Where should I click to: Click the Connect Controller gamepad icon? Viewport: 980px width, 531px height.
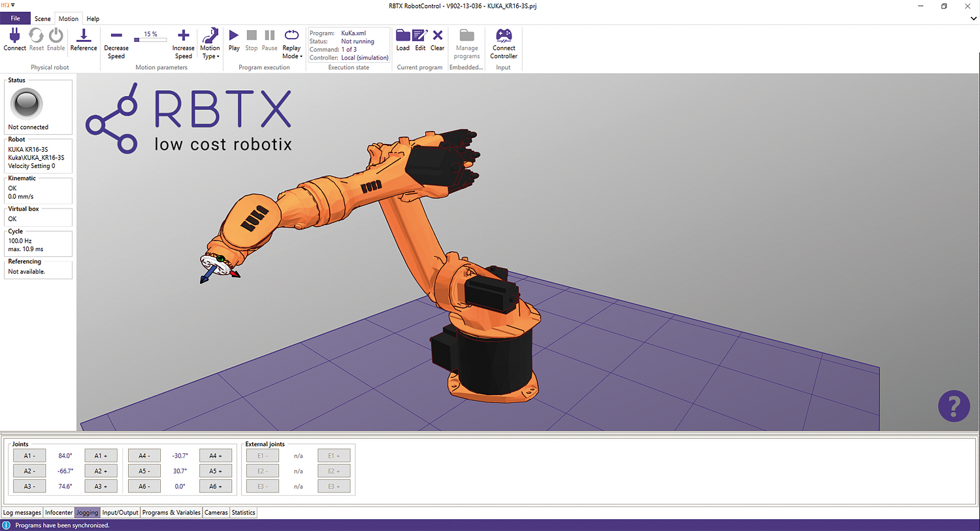pyautogui.click(x=504, y=35)
